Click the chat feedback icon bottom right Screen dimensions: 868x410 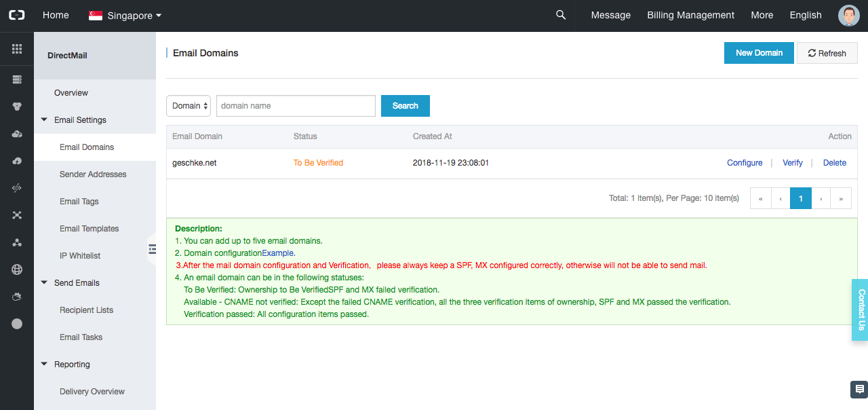(859, 389)
